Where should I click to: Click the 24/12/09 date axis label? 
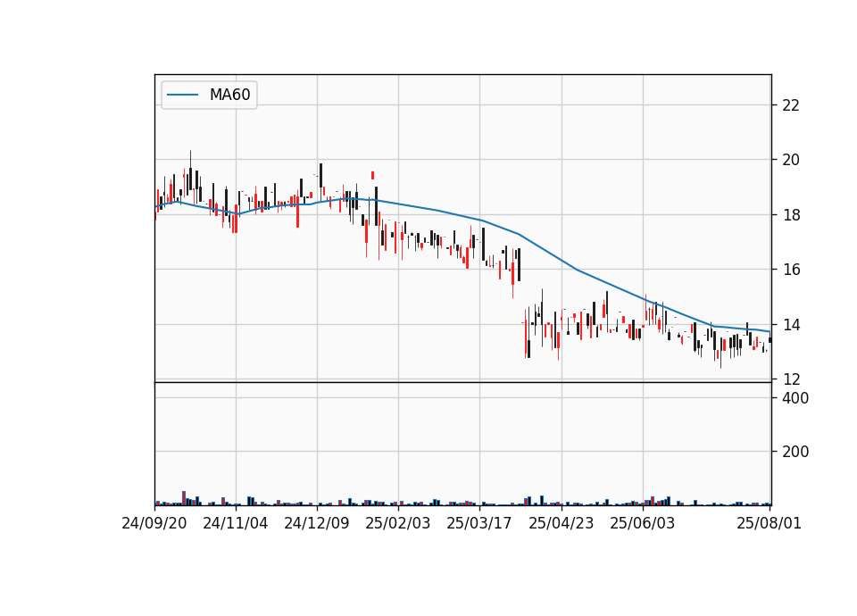316,523
